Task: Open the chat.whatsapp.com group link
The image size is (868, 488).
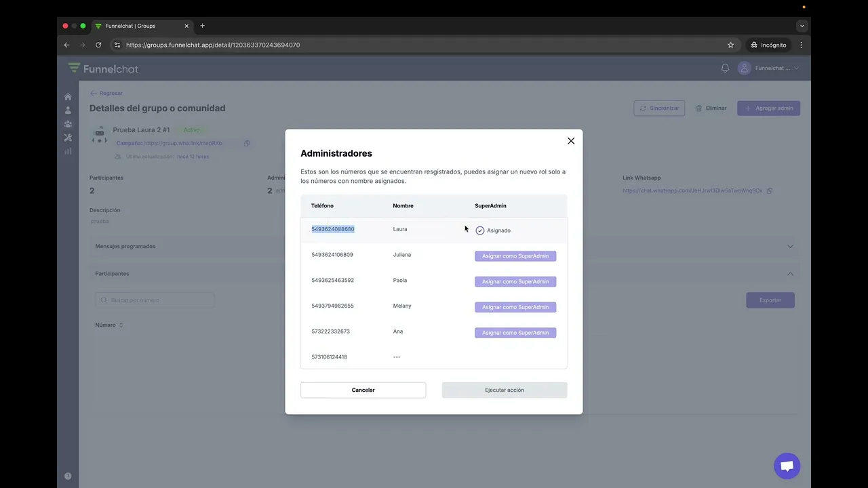Action: [x=692, y=191]
